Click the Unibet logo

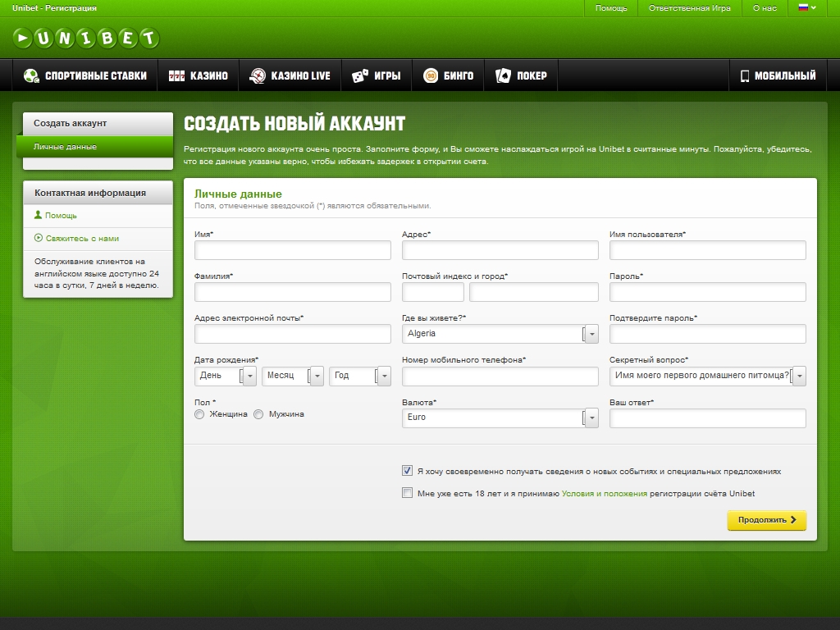click(x=86, y=38)
